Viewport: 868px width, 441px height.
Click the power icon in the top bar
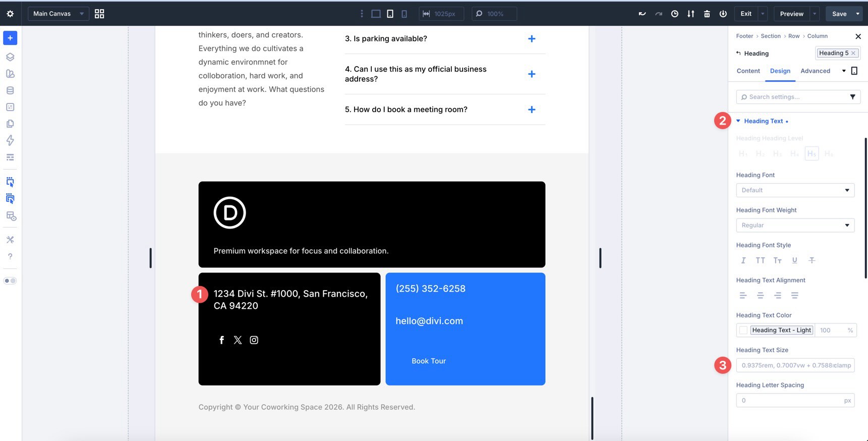click(x=723, y=14)
